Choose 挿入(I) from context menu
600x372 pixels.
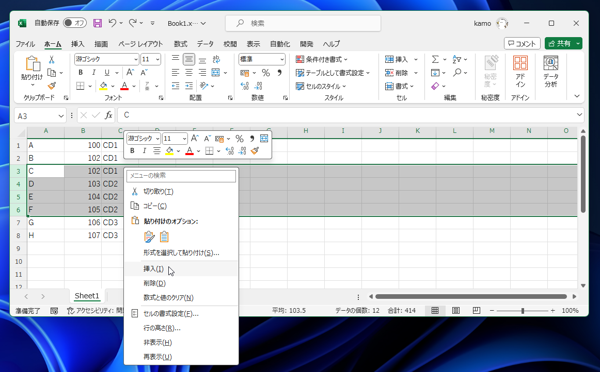tap(181, 269)
